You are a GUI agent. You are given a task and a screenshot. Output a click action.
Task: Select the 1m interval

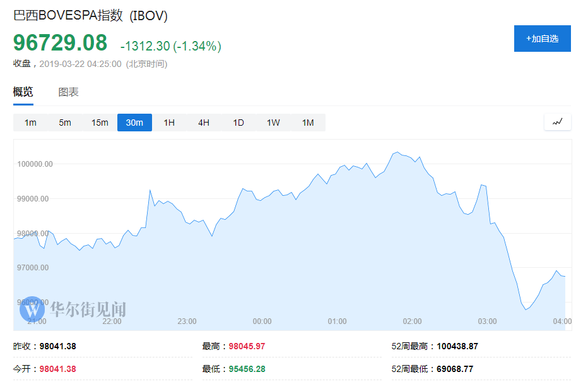30,123
